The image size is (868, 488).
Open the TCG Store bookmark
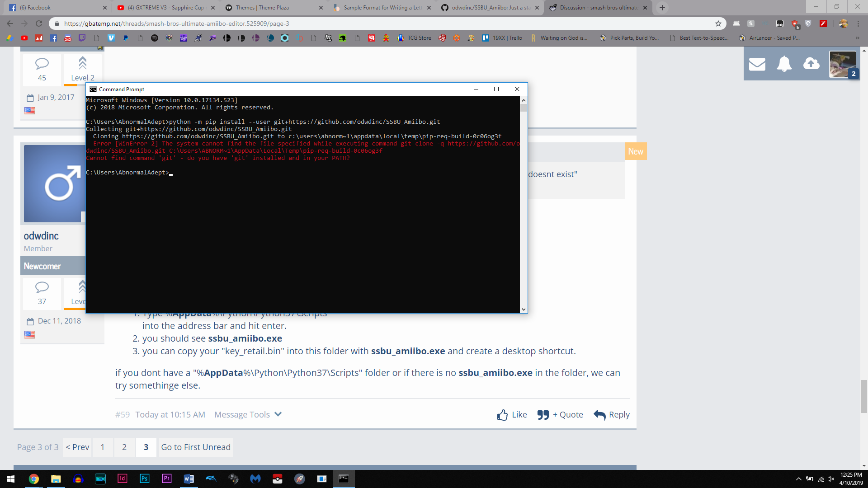pos(414,38)
